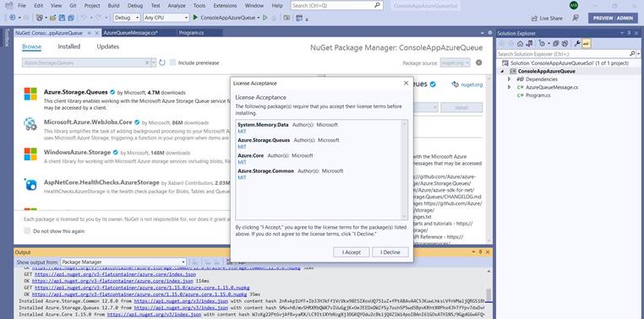Click the Properties wrench icon in Solution Explorer
Screen dimensions: 644x319
tap(577, 44)
